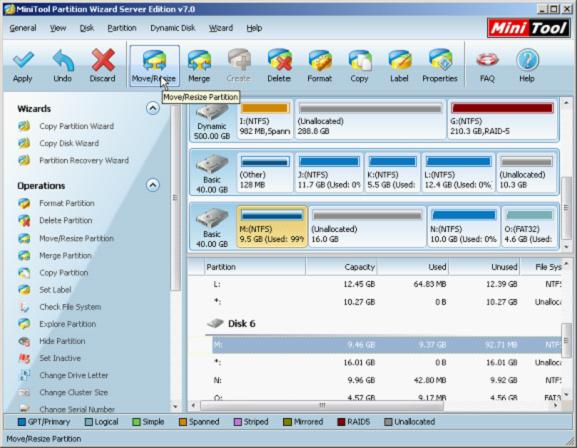Screen dimensions: 577x448
Task: Select the G:(NTFS) RAID-5 volume block
Action: pos(502,119)
